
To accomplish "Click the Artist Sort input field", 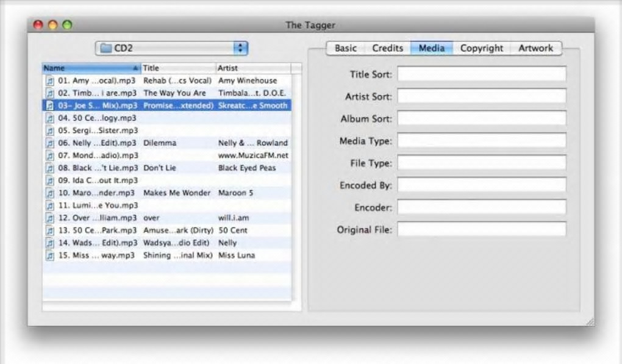I will (x=482, y=96).
